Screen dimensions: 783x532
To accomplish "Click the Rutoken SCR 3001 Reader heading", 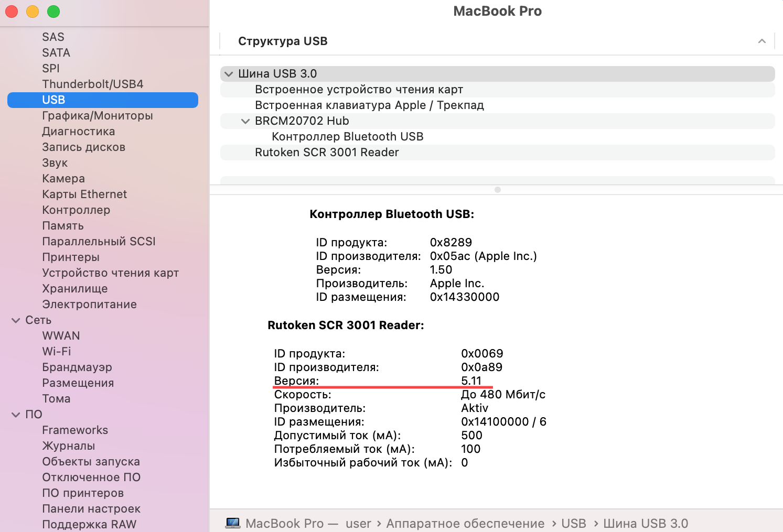I will click(346, 325).
